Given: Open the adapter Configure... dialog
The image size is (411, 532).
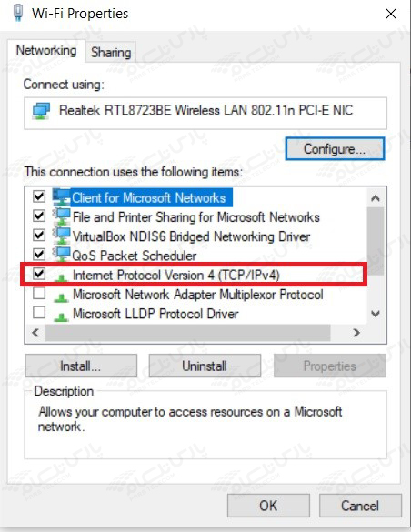Looking at the screenshot, I should (335, 148).
